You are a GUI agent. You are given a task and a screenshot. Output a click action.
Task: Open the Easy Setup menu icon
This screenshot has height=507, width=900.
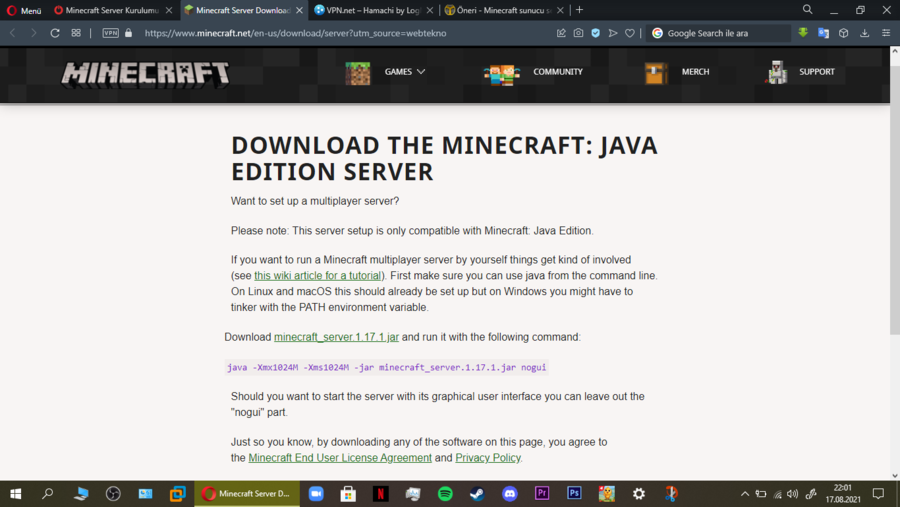(886, 33)
